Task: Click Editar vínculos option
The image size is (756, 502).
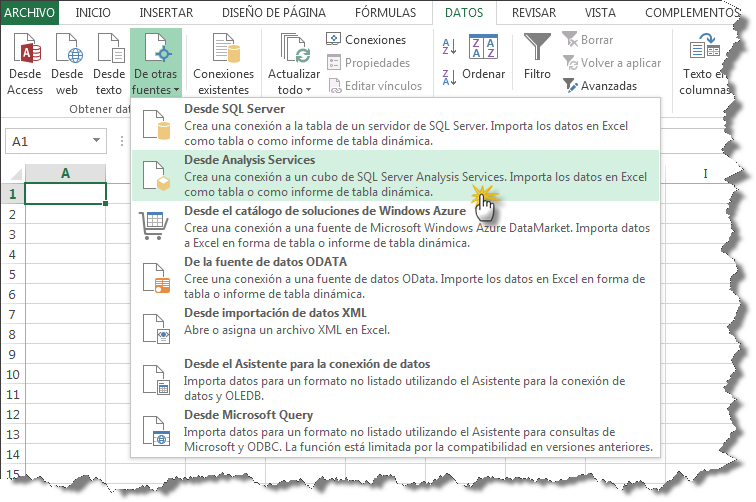Action: tap(375, 86)
